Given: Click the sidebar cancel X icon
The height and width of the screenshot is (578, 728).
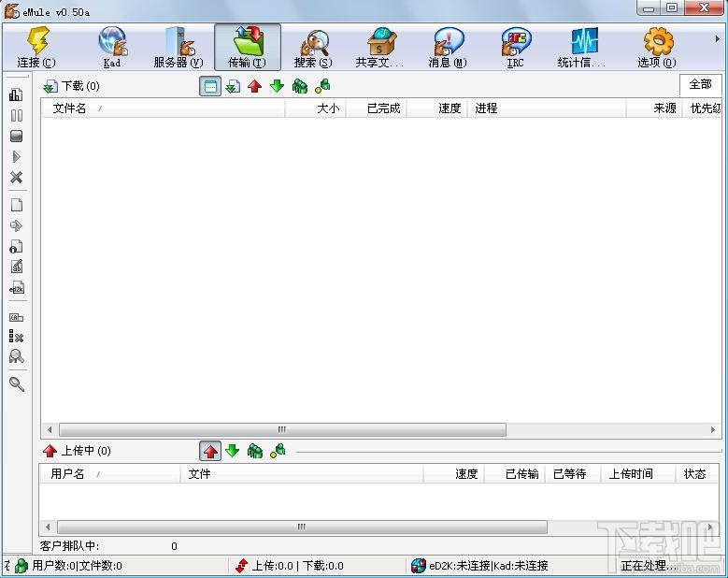Looking at the screenshot, I should coord(16,177).
